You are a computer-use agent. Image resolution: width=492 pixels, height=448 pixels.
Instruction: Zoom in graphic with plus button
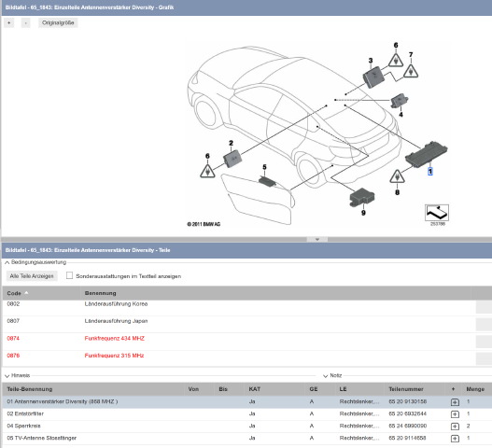tap(8, 23)
